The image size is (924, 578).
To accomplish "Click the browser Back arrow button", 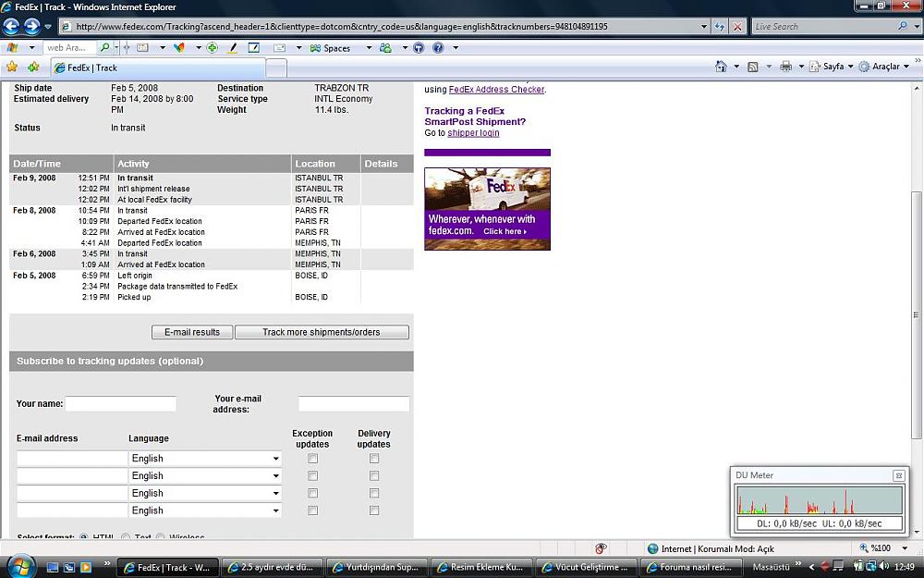I will click(11, 26).
